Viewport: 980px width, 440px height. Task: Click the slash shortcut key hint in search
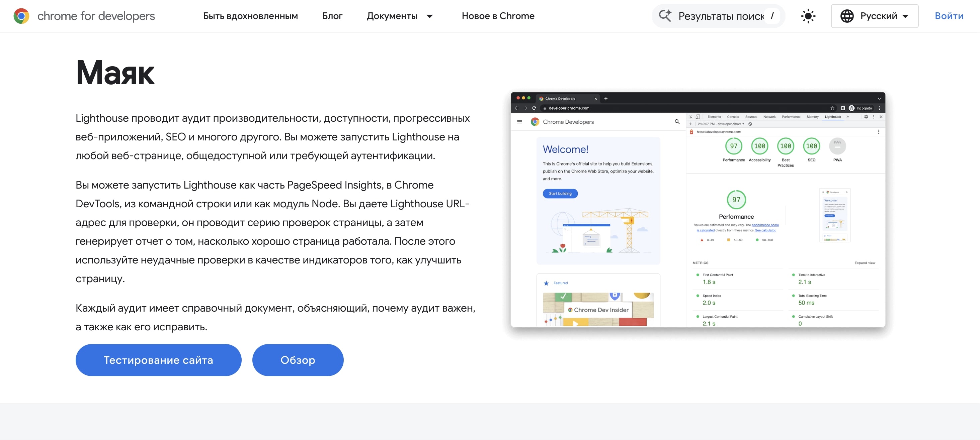tap(772, 16)
